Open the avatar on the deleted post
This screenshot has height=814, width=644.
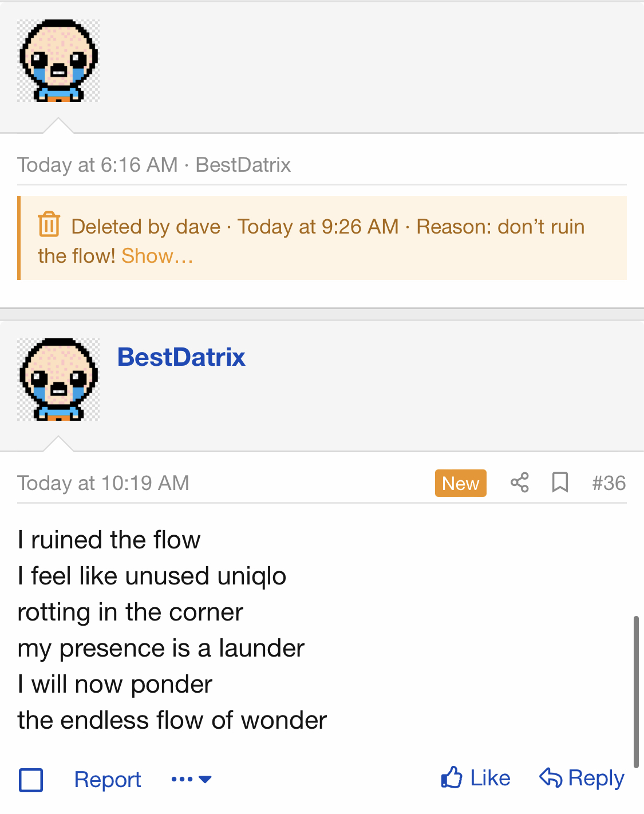[x=58, y=61]
